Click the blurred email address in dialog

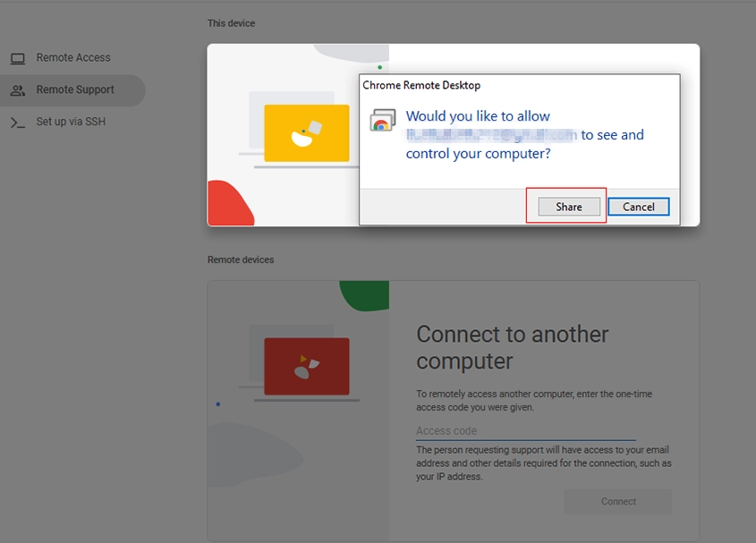pos(491,135)
